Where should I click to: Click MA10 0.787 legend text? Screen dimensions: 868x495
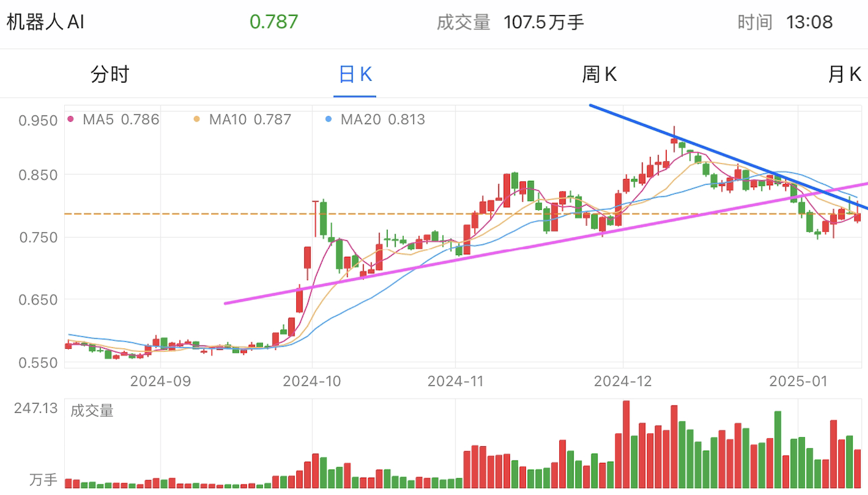[250, 119]
